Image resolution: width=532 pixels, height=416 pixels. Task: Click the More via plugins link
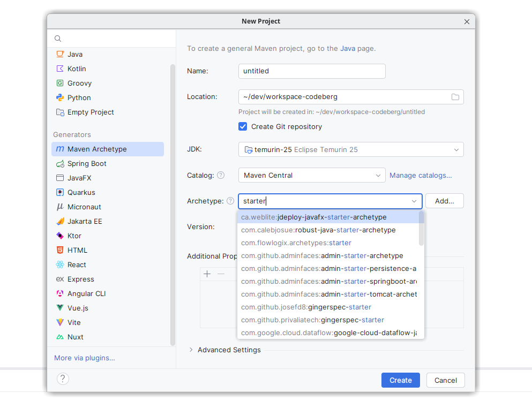pyautogui.click(x=85, y=358)
